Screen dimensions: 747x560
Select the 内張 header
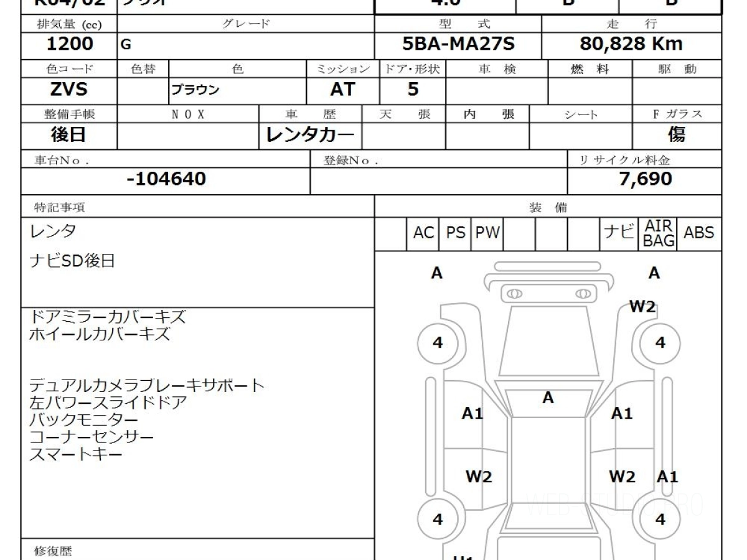point(489,114)
